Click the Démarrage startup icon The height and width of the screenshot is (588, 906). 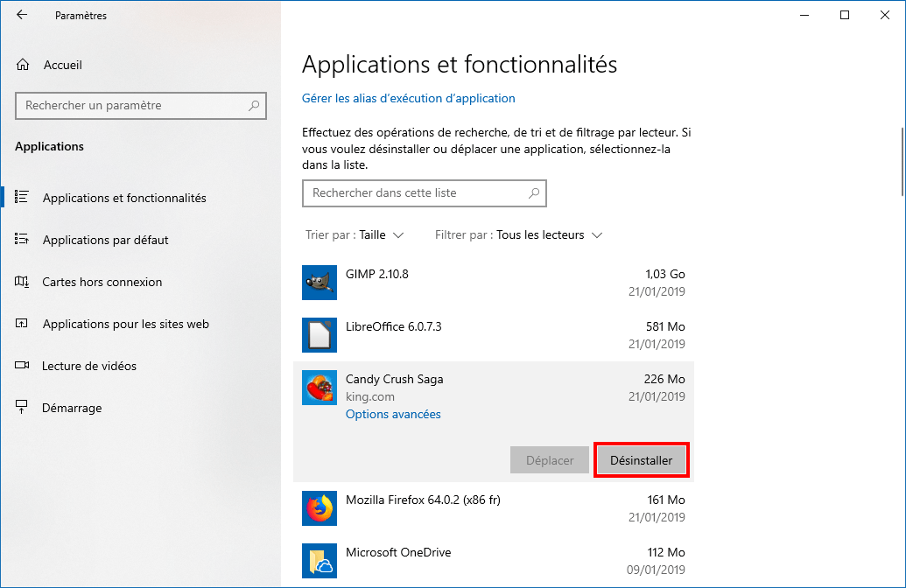click(x=21, y=407)
